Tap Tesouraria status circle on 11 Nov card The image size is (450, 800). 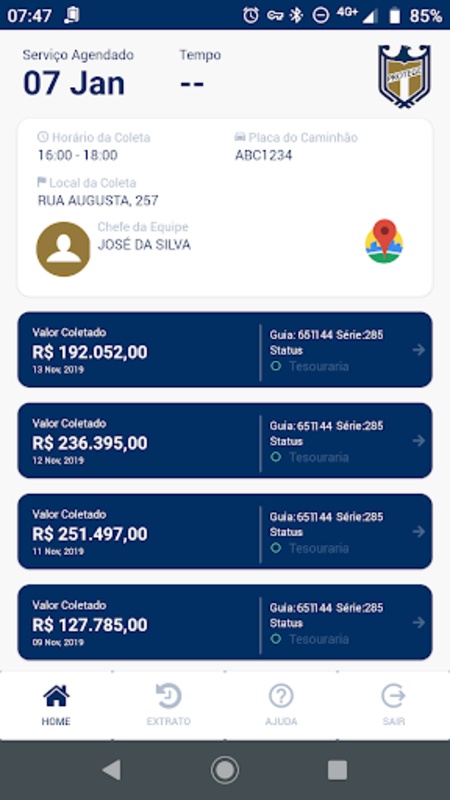coord(276,548)
